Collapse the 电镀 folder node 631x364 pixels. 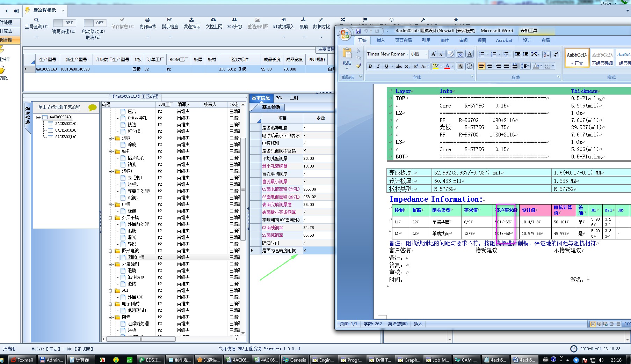coord(110,205)
